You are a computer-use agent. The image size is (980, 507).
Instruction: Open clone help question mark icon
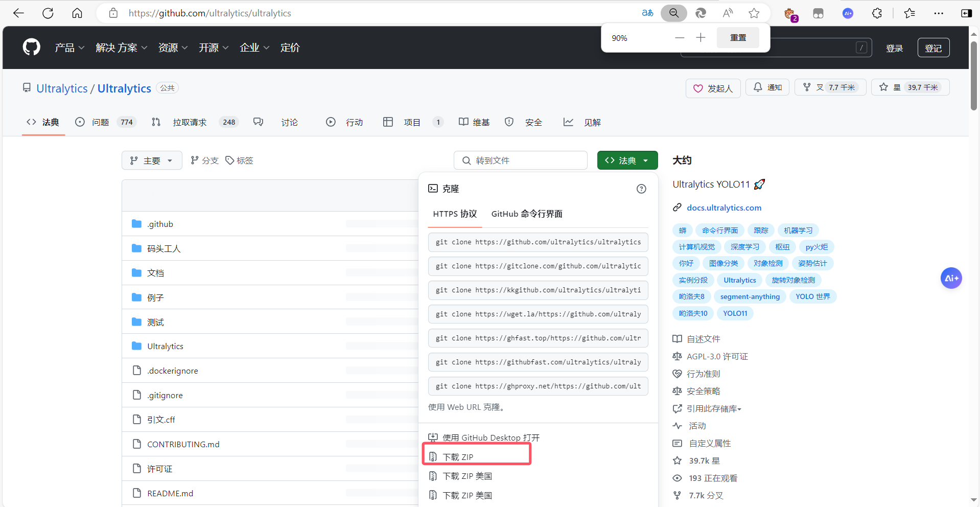point(641,189)
